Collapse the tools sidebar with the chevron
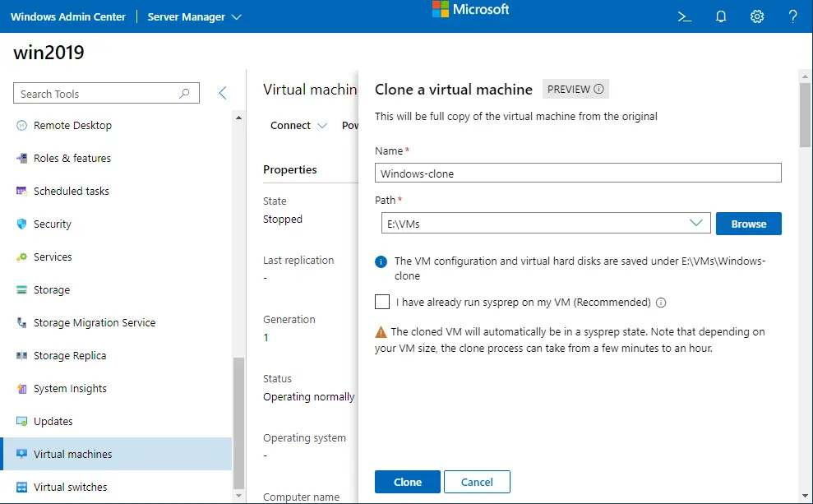 (x=223, y=93)
